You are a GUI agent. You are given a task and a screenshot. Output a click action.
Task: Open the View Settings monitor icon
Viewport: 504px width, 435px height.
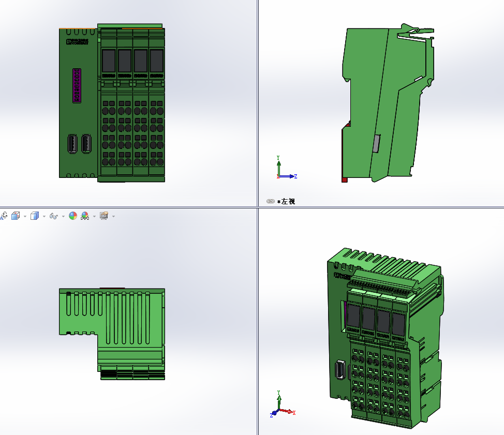(x=104, y=216)
